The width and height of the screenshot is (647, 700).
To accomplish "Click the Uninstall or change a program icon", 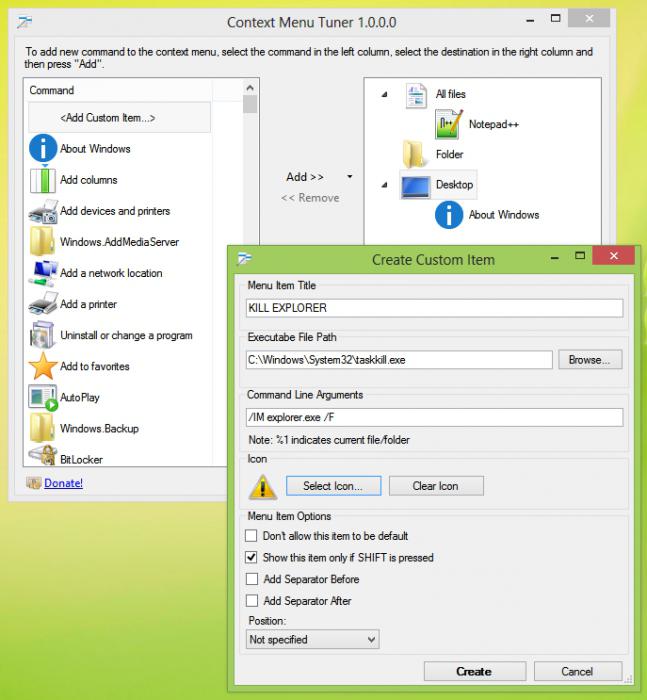I will pos(42,335).
